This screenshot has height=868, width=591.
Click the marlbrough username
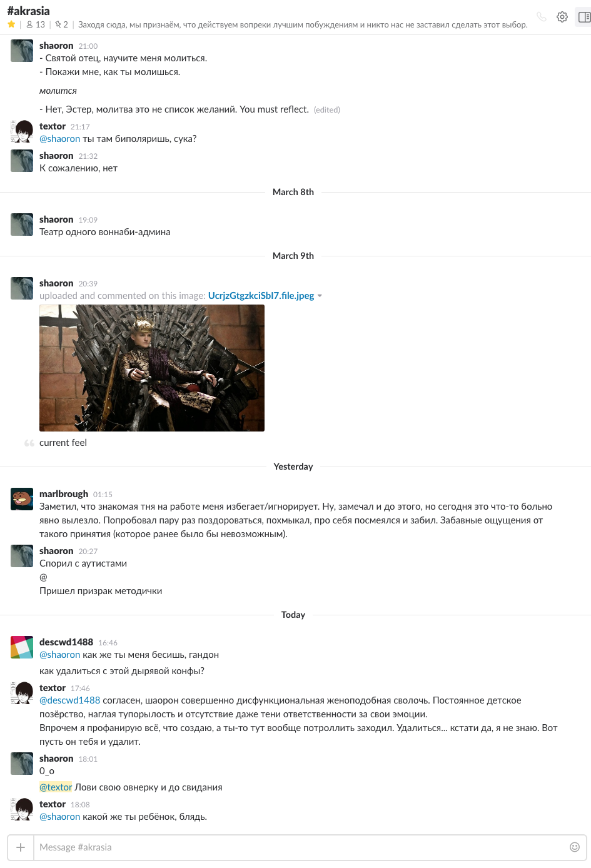point(64,494)
